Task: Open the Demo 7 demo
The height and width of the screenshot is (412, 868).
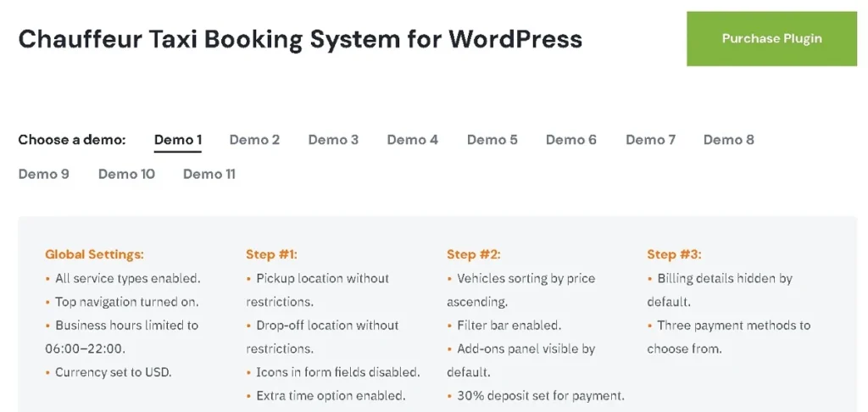Action: point(650,140)
